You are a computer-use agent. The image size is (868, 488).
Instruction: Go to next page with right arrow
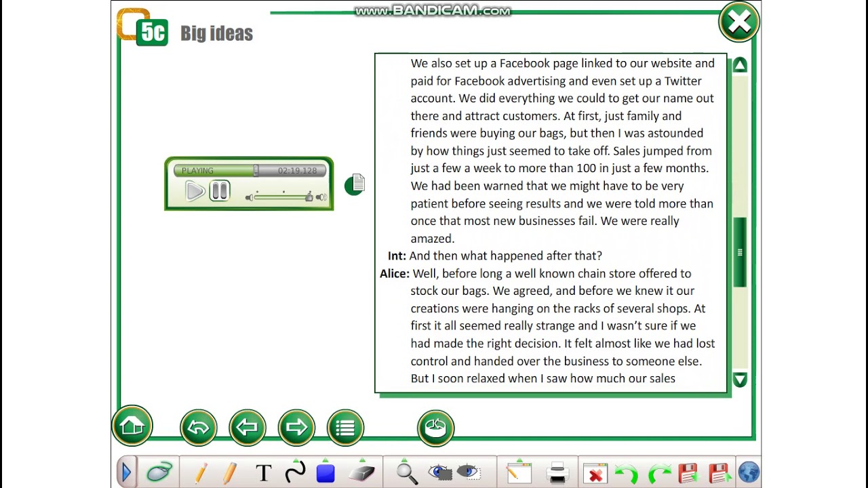[296, 428]
